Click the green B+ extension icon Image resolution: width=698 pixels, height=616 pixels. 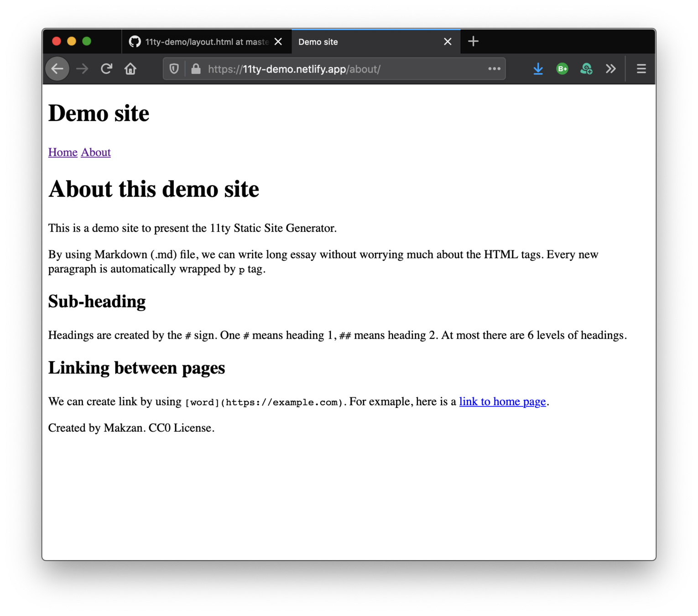tap(562, 69)
